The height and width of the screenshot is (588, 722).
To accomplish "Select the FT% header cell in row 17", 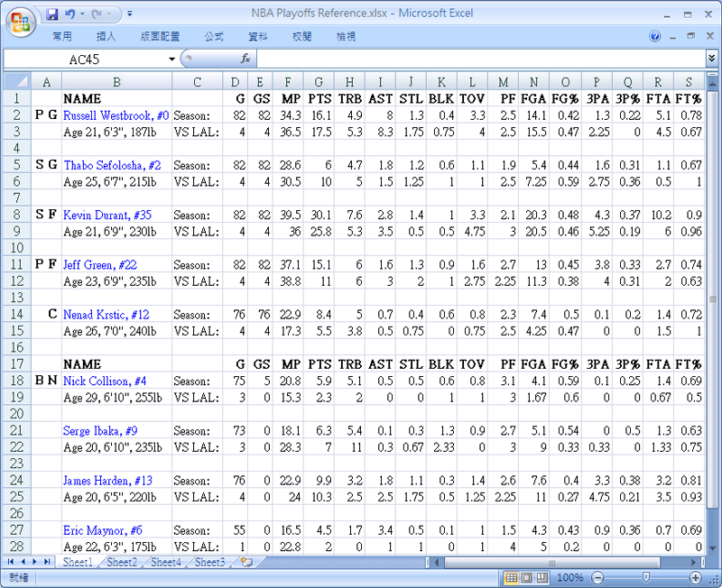I will click(689, 364).
